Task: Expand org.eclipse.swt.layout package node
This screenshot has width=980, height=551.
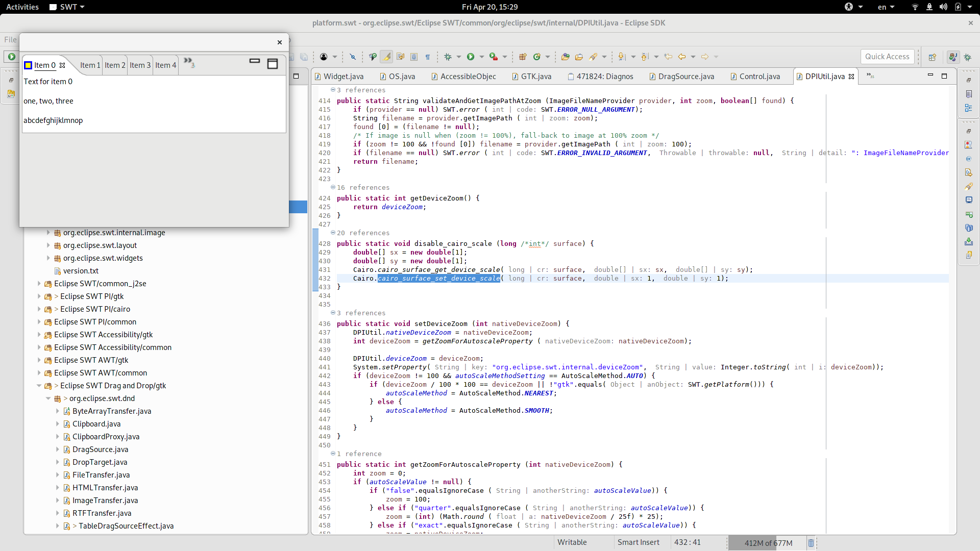Action: coord(48,245)
